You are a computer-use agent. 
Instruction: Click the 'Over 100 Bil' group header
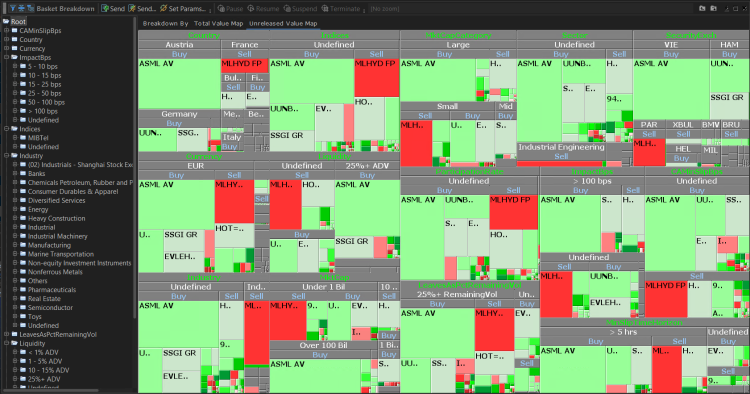323,345
